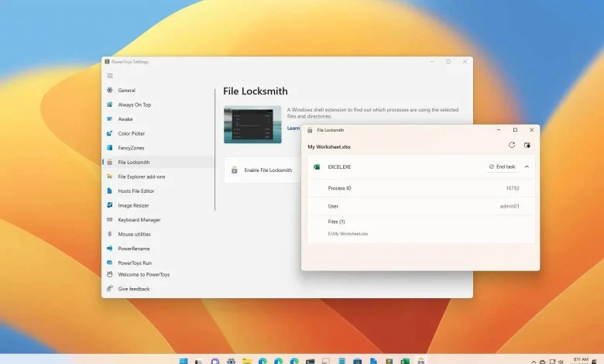604x364 pixels.
Task: Open the hamburger navigation menu in PowerToys Settings
Action: [x=110, y=76]
